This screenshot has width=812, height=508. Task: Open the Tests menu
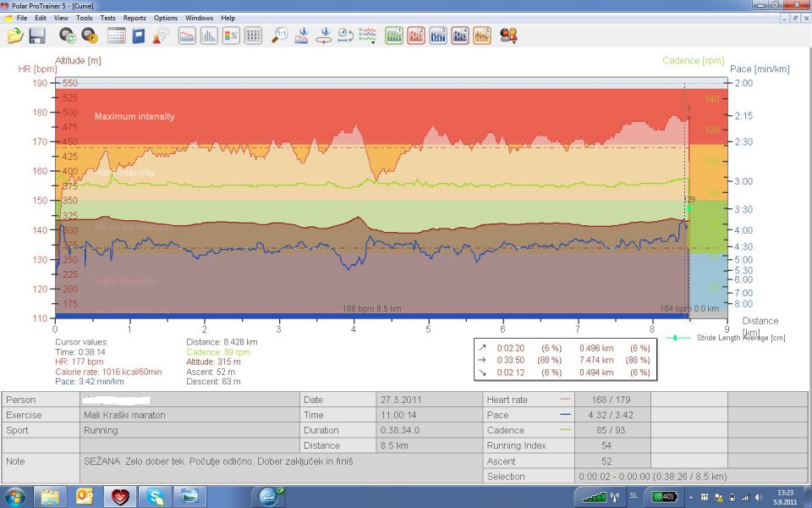[107, 18]
